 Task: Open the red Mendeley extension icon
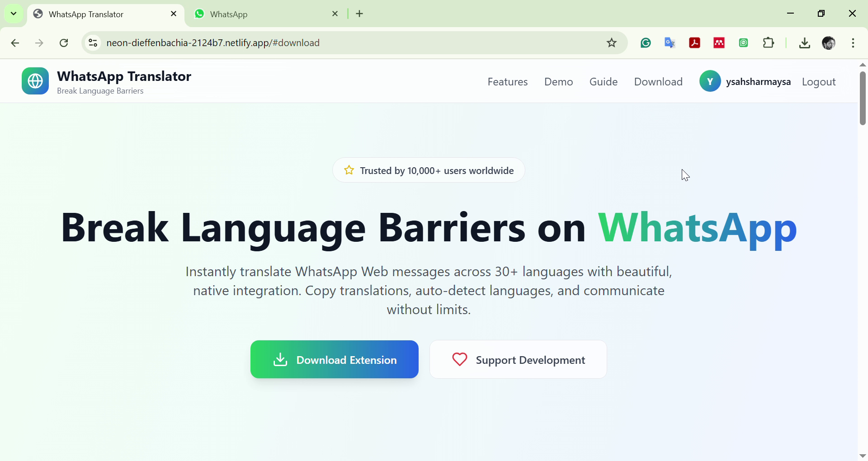(x=719, y=43)
